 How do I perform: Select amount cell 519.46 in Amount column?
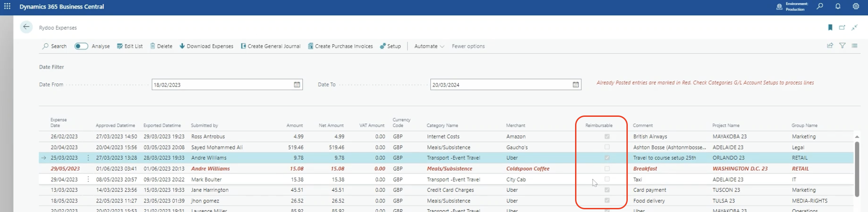click(296, 147)
